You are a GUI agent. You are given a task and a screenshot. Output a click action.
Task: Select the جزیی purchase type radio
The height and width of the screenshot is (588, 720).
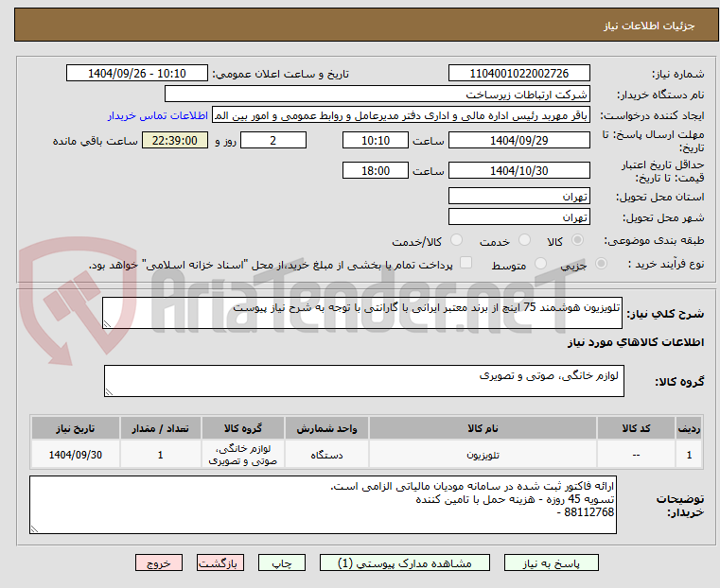click(x=601, y=263)
